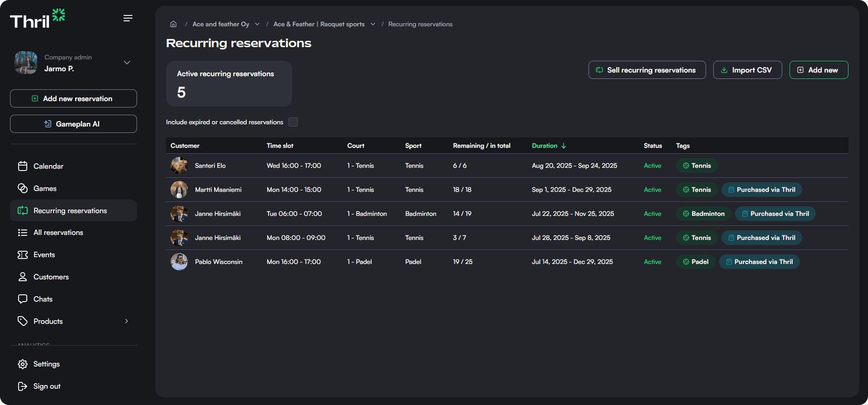The height and width of the screenshot is (405, 868).
Task: Open Settings gear in sidebar
Action: [x=23, y=364]
